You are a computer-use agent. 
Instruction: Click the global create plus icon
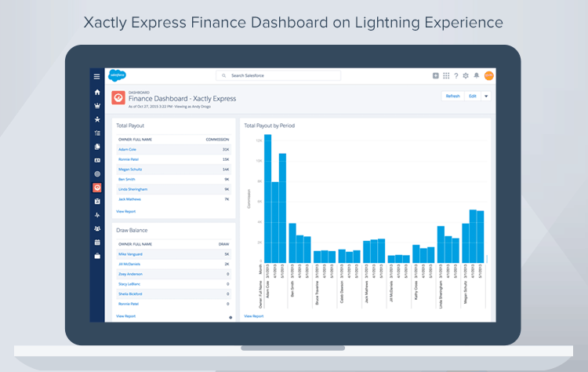point(436,76)
